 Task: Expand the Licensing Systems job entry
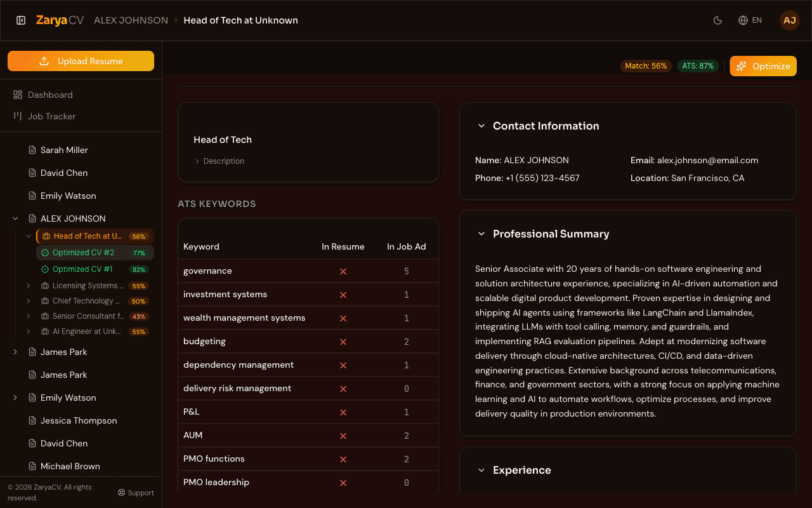tap(27, 286)
